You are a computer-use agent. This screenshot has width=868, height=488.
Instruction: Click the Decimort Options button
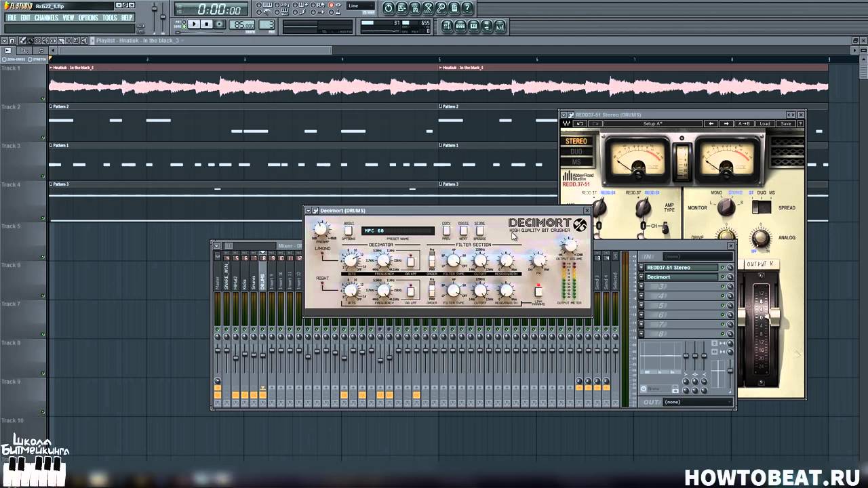click(348, 231)
